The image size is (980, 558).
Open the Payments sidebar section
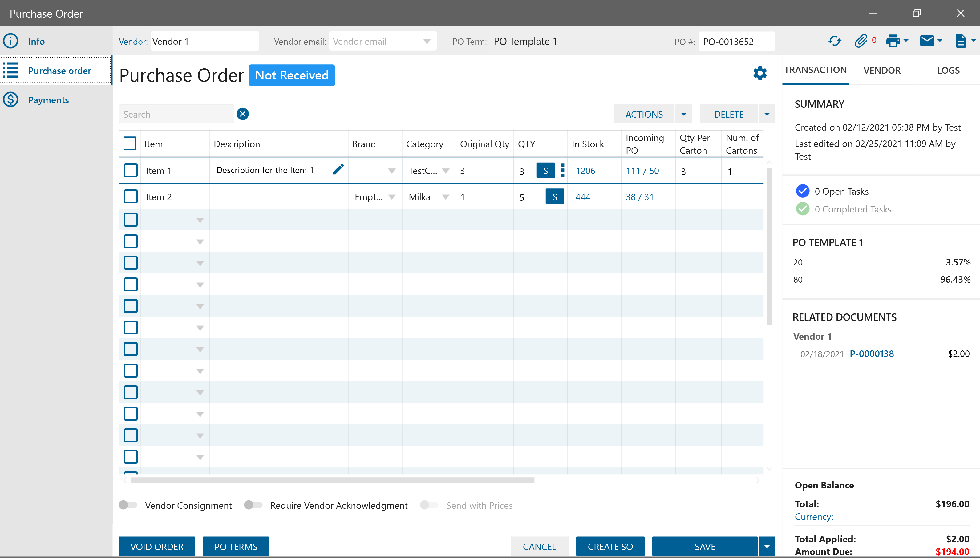click(48, 100)
